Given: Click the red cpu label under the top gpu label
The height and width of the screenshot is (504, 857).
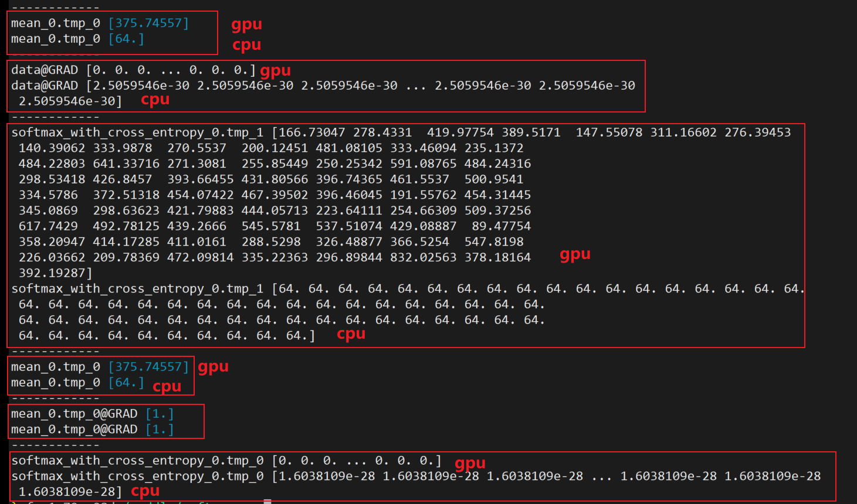Looking at the screenshot, I should coord(246,45).
